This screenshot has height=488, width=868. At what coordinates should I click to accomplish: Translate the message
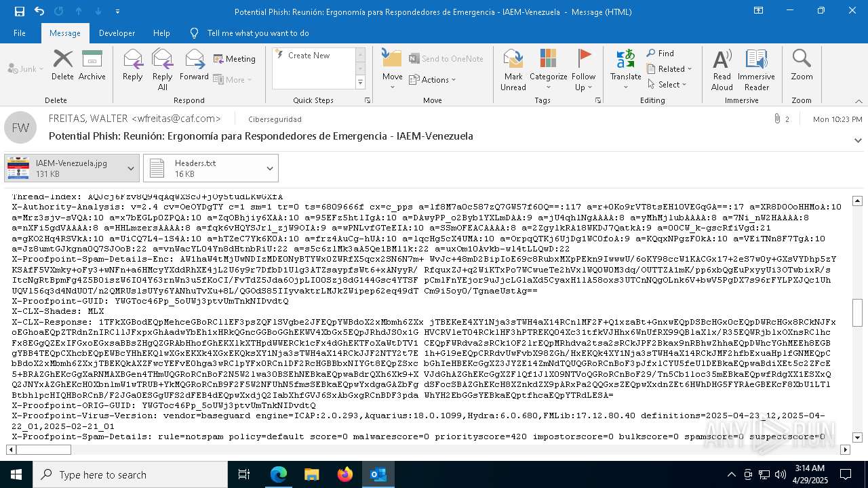[625, 70]
